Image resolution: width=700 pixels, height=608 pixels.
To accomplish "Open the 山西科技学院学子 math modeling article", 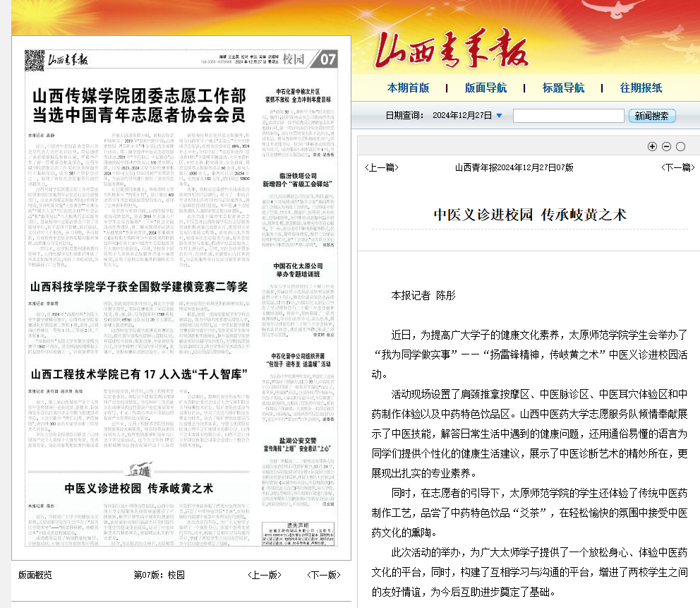I will click(138, 287).
